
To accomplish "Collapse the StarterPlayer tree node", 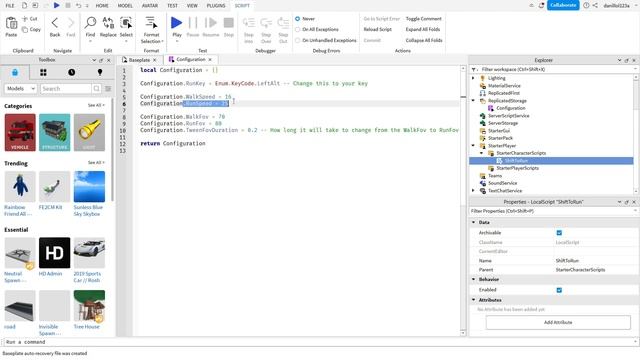I will [x=473, y=145].
